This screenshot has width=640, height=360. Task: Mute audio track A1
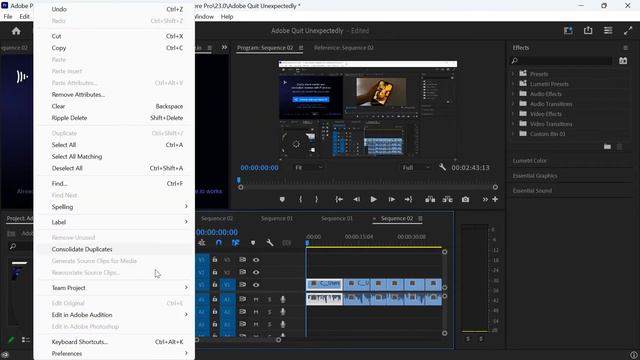point(256,299)
